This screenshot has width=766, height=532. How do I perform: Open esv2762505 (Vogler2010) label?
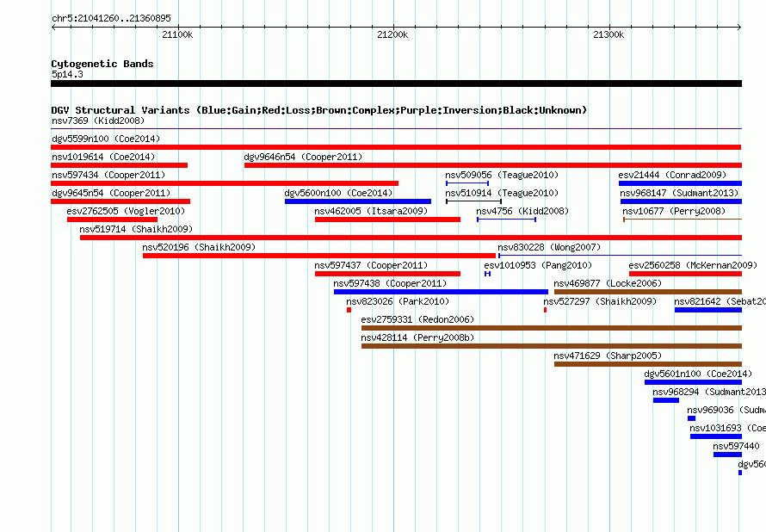click(126, 211)
